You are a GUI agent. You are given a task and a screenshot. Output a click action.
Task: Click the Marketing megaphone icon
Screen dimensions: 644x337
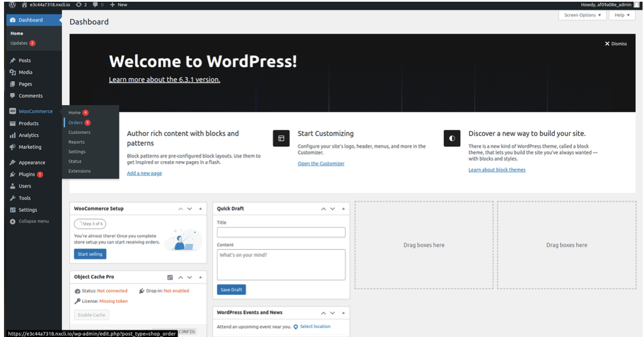coord(13,147)
